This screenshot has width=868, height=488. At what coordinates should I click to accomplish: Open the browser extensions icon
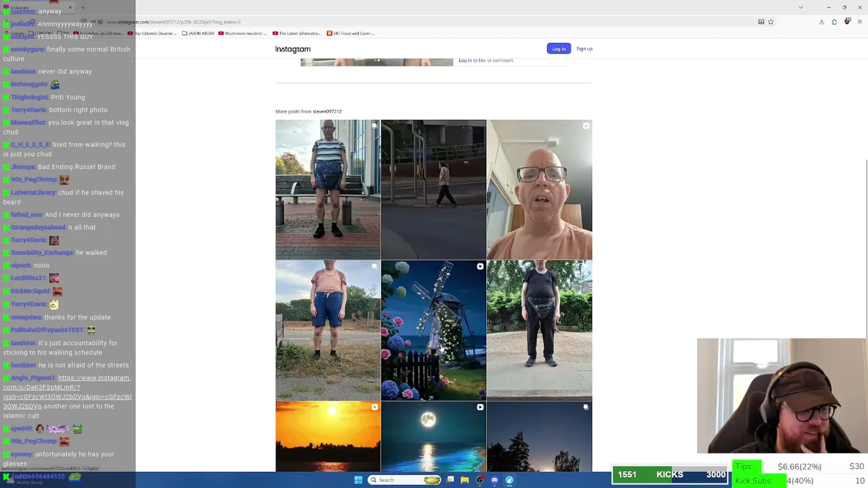tap(834, 22)
